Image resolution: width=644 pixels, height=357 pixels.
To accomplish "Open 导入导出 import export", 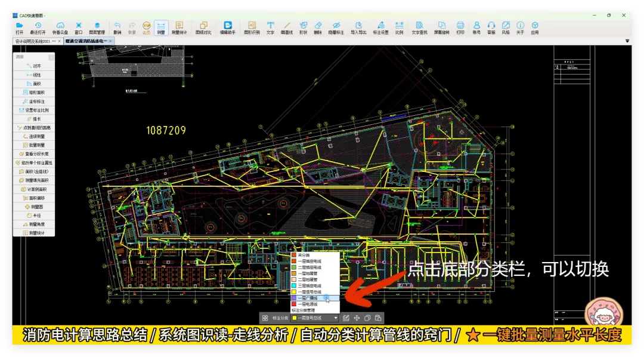I will pyautogui.click(x=358, y=28).
